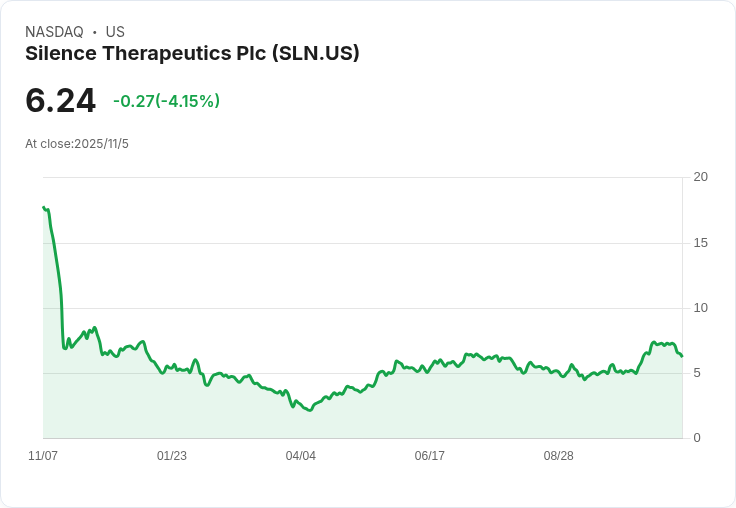Screen dimensions: 736x508
Task: Click the -0.27(-4.15%) price change
Action: pyautogui.click(x=166, y=101)
